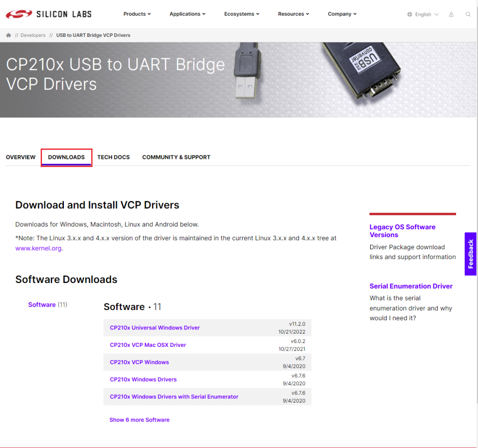Click the 10/27/2021 date text
The height and width of the screenshot is (448, 478).
292,349
